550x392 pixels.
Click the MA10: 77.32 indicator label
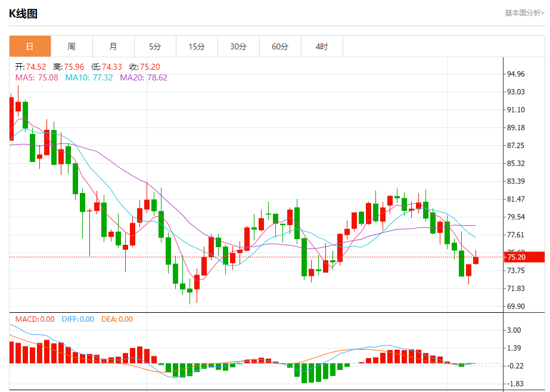click(89, 77)
